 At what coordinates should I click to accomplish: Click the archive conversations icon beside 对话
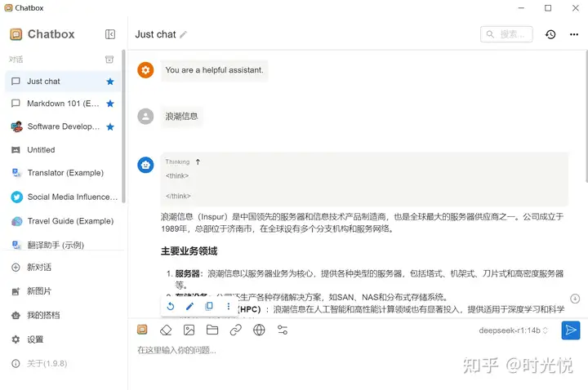coord(109,60)
